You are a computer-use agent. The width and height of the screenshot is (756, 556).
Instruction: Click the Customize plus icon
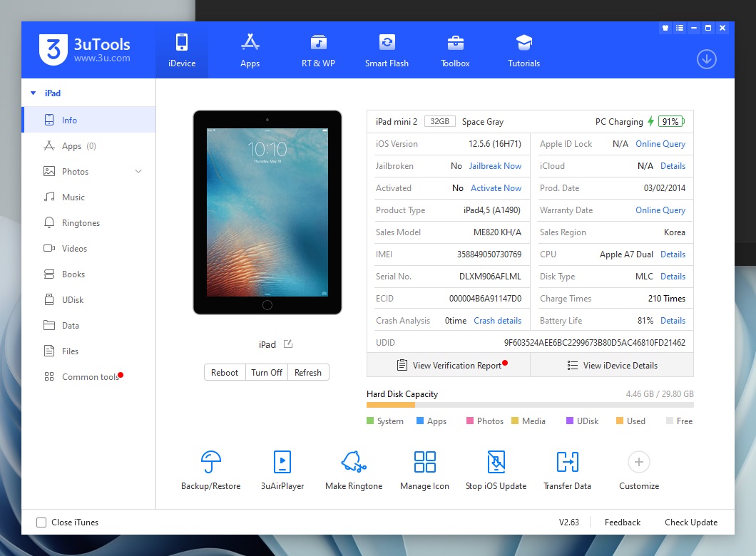coord(639,462)
